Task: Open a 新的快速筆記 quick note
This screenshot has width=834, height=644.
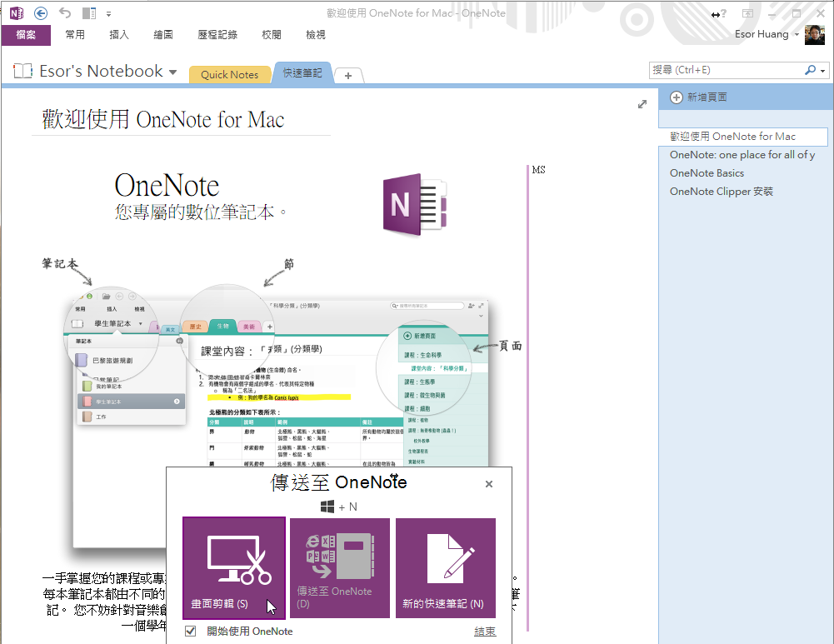Action: 445,567
